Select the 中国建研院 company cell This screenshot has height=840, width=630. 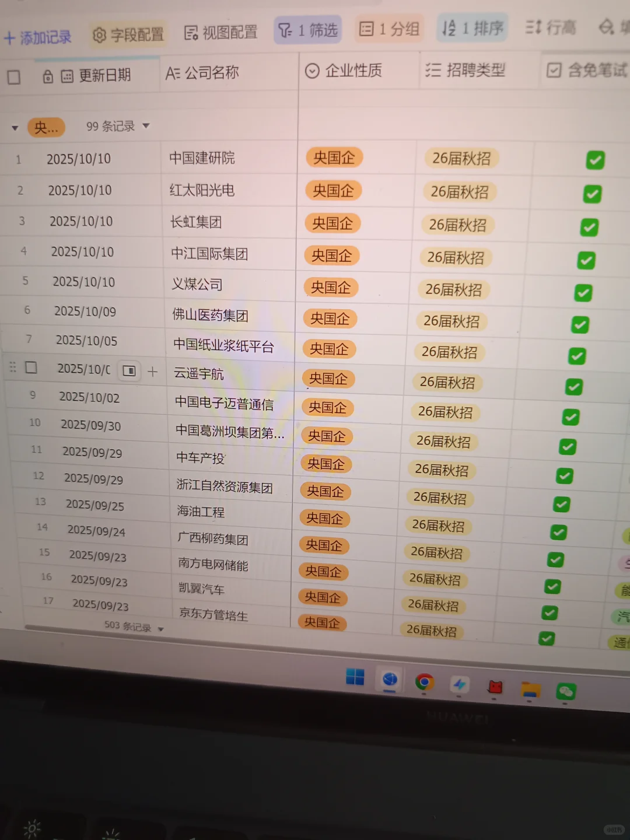click(x=229, y=157)
